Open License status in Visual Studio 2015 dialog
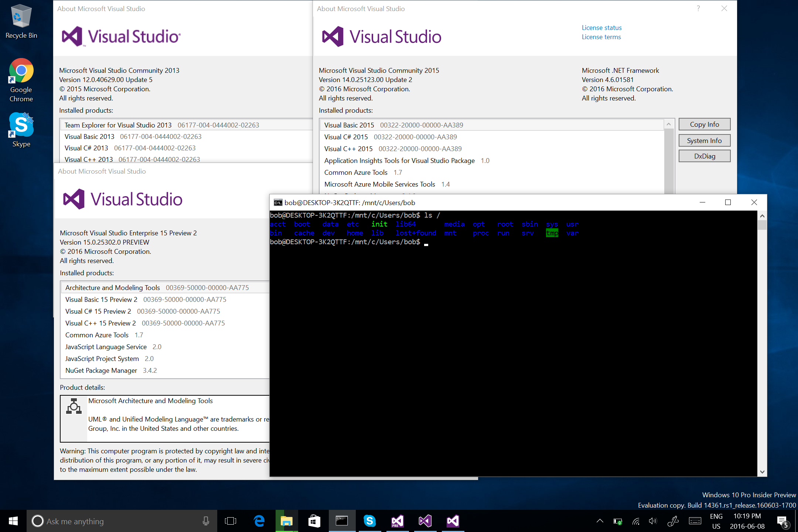 pos(601,27)
